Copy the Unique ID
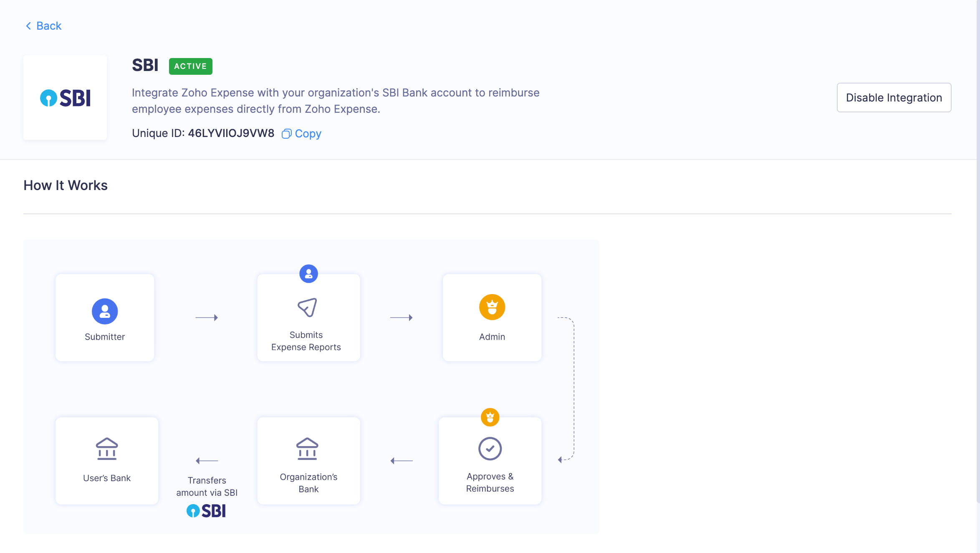980x553 pixels. 308,134
